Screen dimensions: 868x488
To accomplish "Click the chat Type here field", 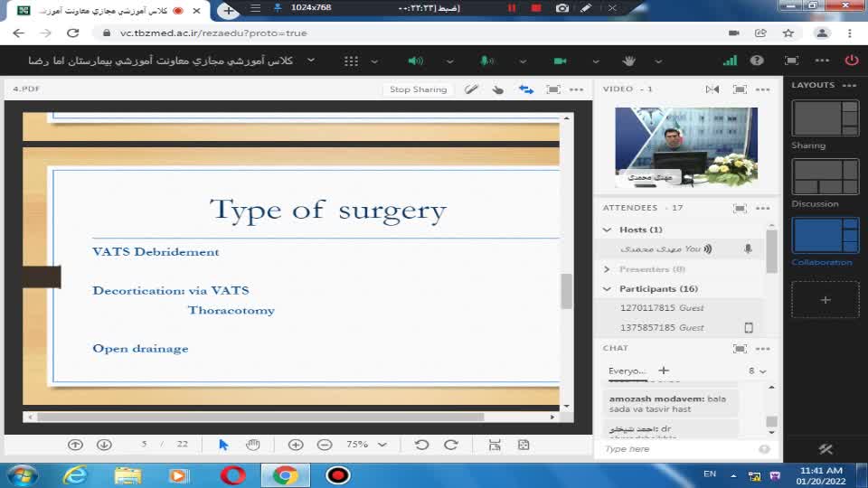I will [x=678, y=449].
